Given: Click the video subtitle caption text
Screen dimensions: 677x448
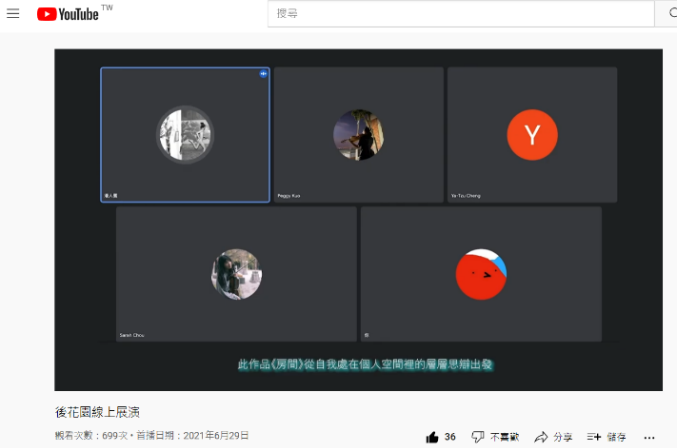Looking at the screenshot, I should (365, 364).
